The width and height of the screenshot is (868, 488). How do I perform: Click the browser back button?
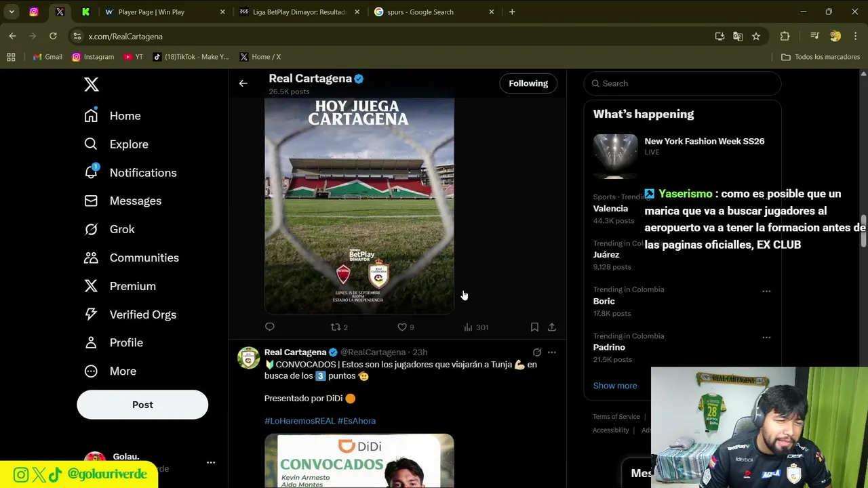12,36
